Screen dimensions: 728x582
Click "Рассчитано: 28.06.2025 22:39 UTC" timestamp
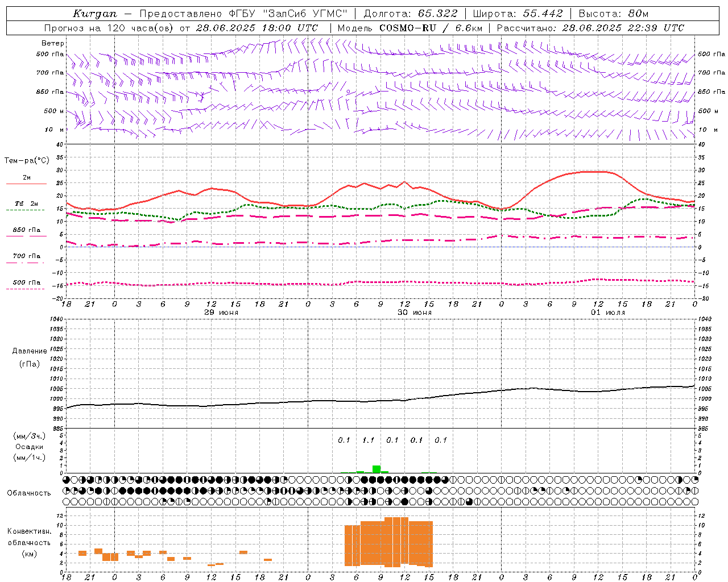tap(590, 28)
